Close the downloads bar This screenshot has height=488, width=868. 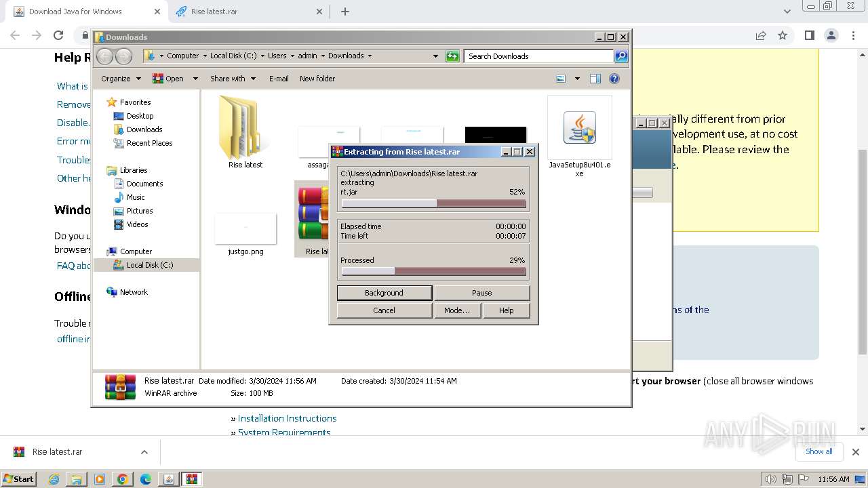pos(855,452)
